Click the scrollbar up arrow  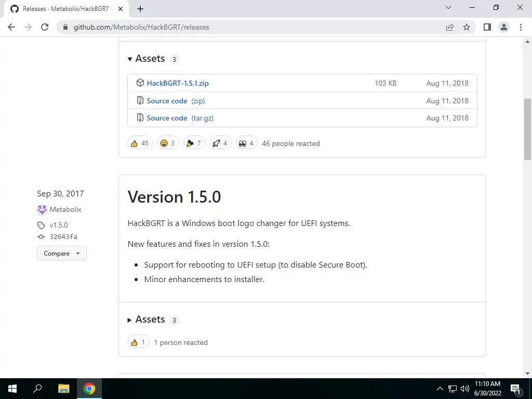coord(527,42)
